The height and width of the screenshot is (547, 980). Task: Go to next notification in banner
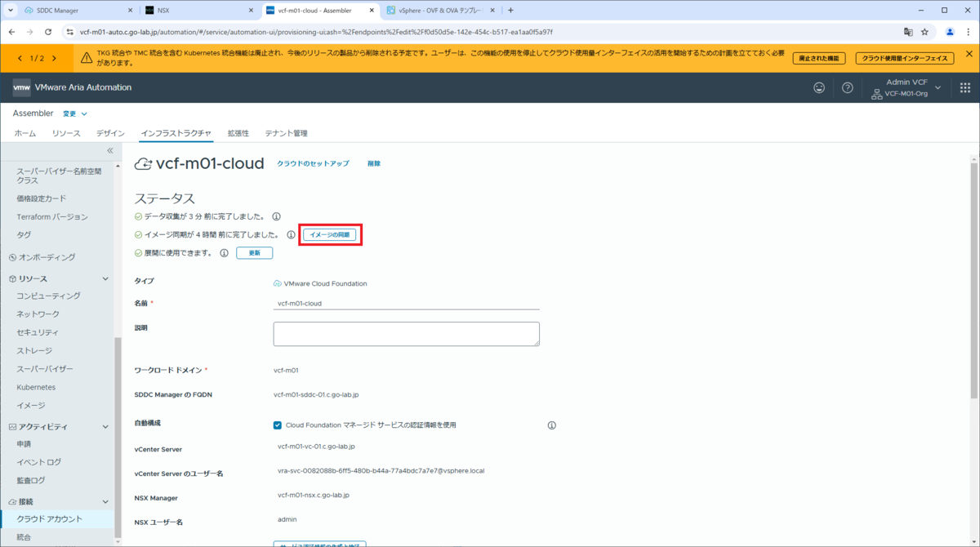[55, 58]
